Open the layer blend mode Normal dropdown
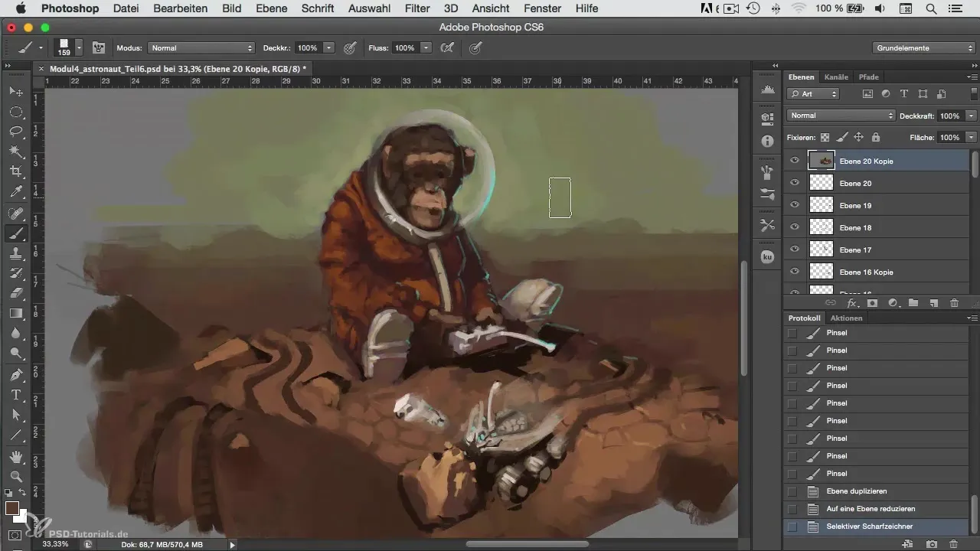Viewport: 980px width, 551px height. [841, 116]
